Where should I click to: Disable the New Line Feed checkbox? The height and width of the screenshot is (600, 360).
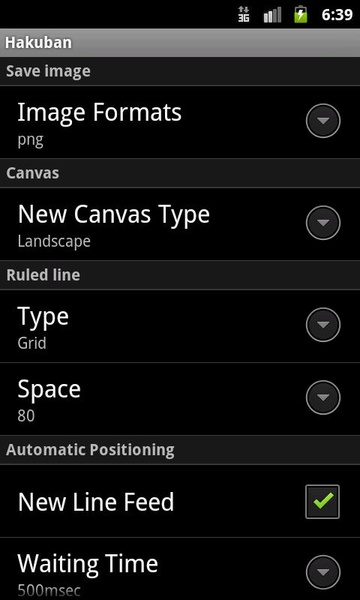(323, 502)
